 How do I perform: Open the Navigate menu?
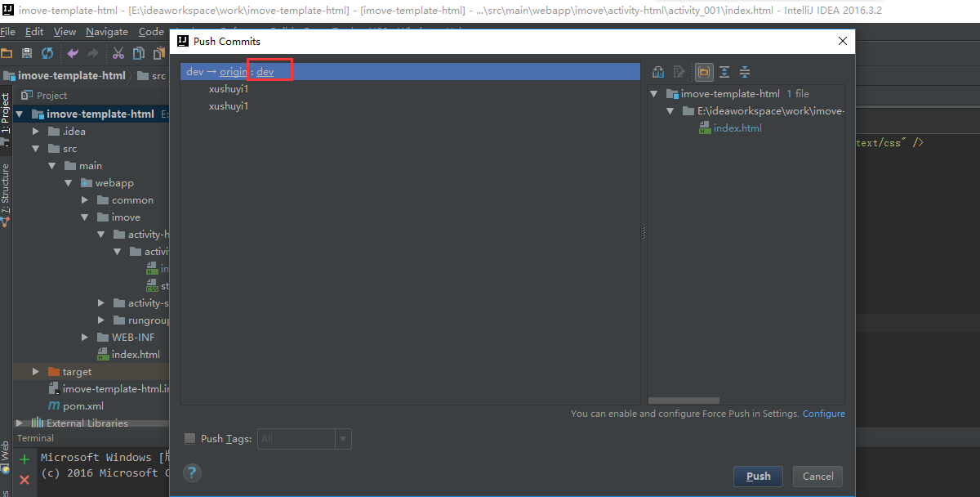[107, 32]
